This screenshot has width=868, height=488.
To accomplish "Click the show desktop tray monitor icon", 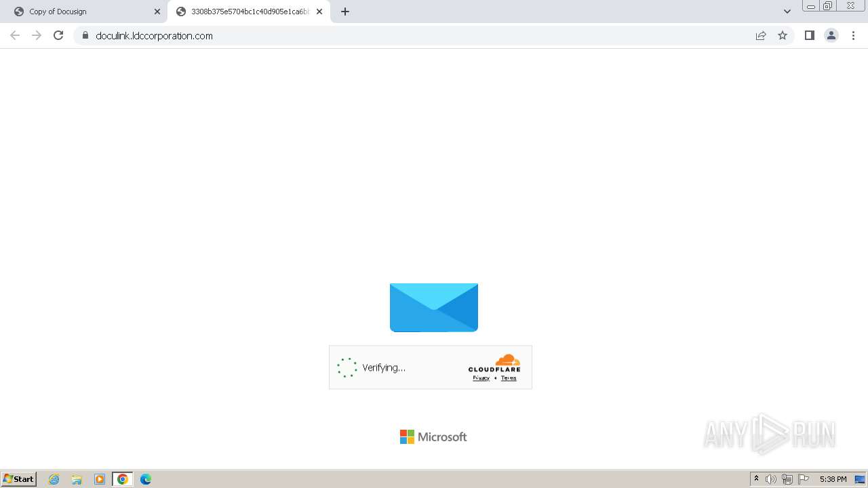I will point(860,479).
